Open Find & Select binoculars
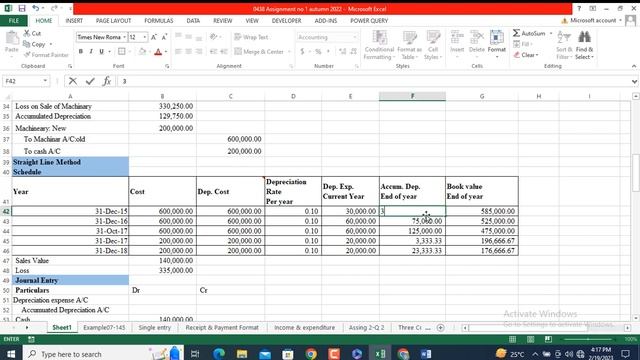The height and width of the screenshot is (360, 640). pyautogui.click(x=584, y=45)
